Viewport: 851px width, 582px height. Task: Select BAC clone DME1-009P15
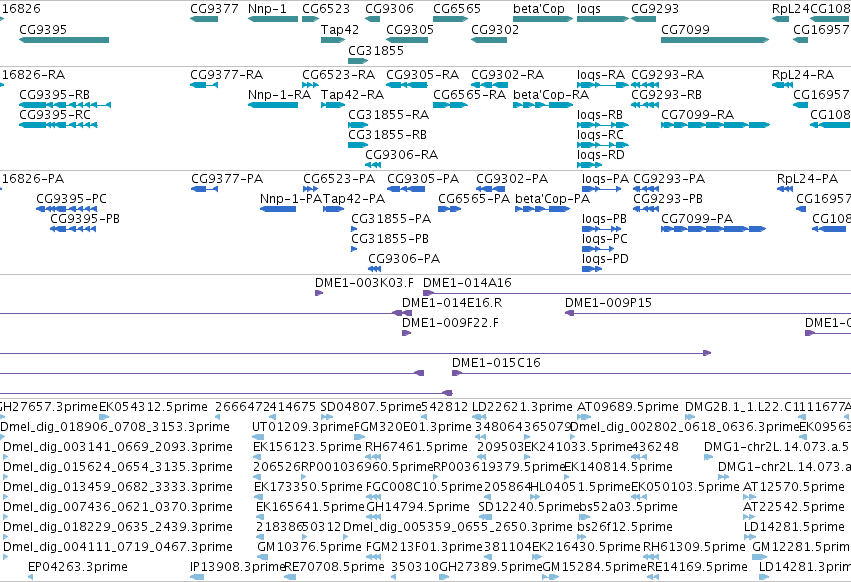click(708, 313)
